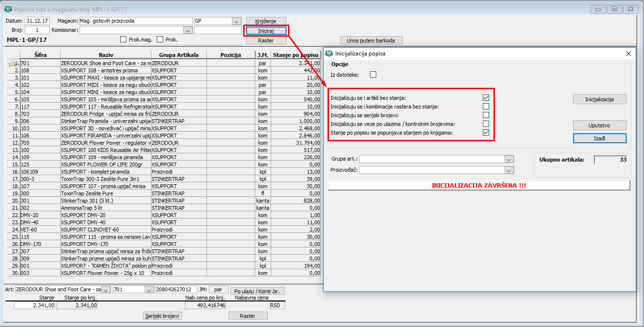Click the Raster button next to Serijski brojevi
This screenshot has height=327, width=644.
248,316
